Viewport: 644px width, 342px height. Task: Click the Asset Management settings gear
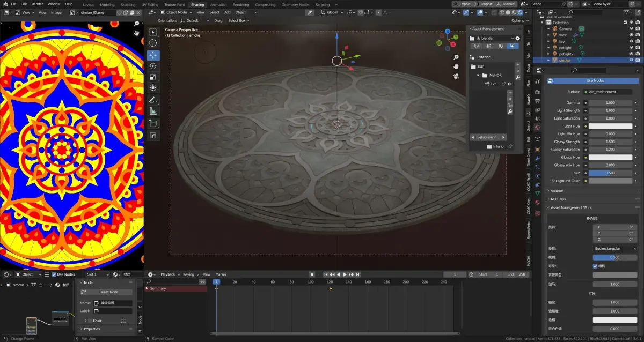pyautogui.click(x=518, y=39)
